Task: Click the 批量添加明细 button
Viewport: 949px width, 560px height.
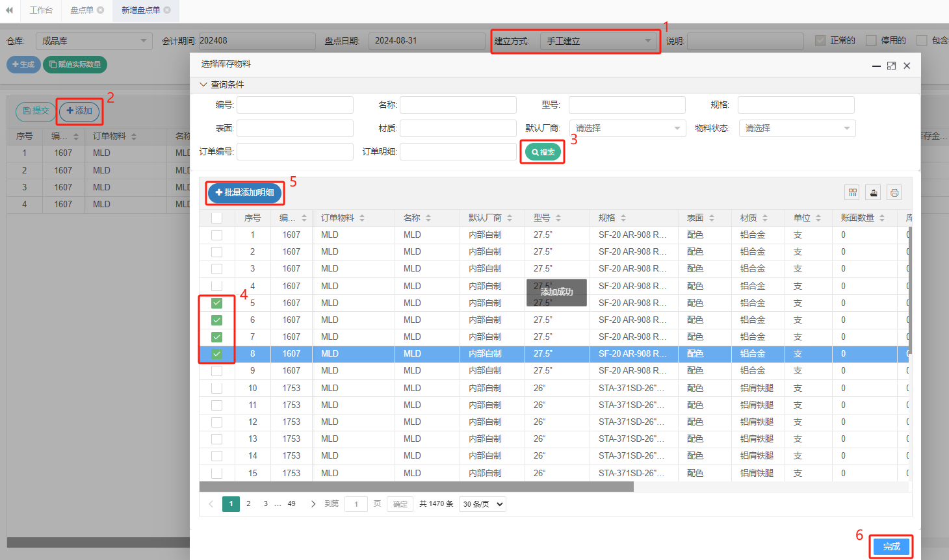Action: pyautogui.click(x=245, y=193)
